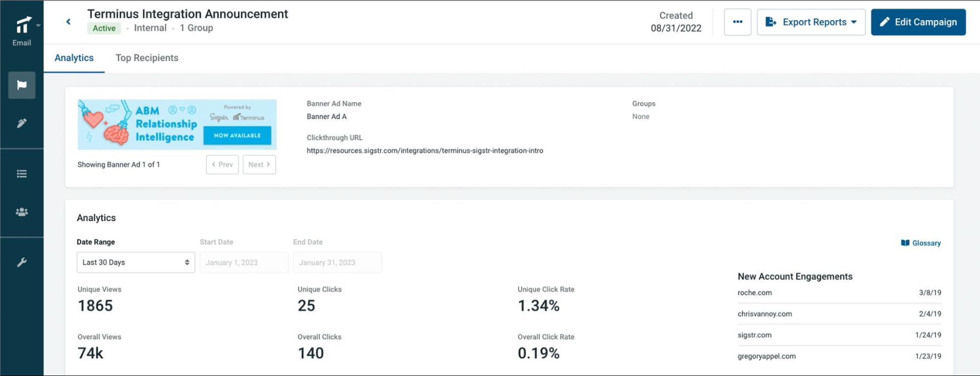Click the End Date field January 31, 2023
The image size is (980, 376).
pos(337,262)
